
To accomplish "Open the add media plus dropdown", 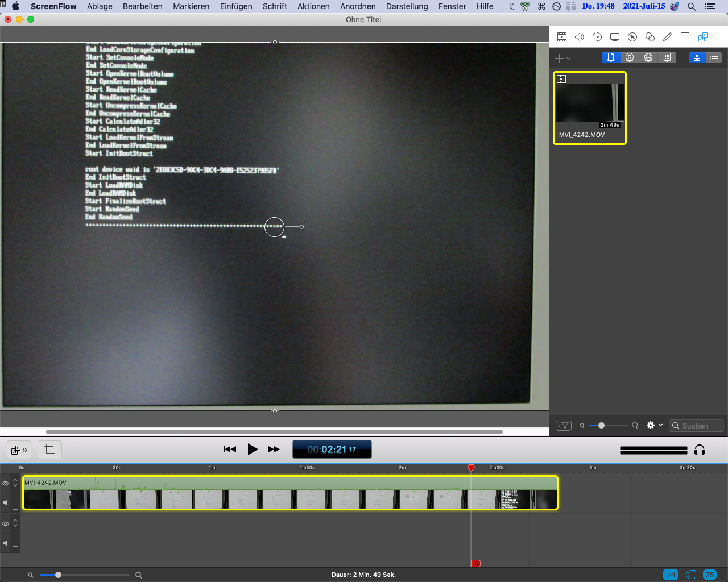I will coord(562,58).
